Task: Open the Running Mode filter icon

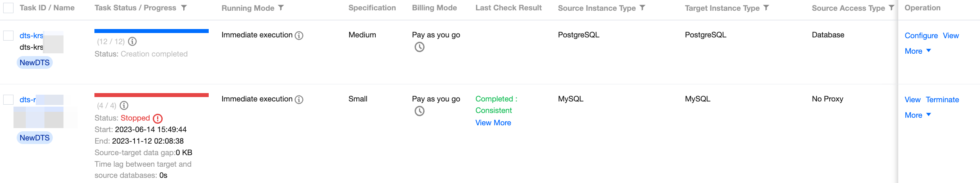Action: (281, 8)
